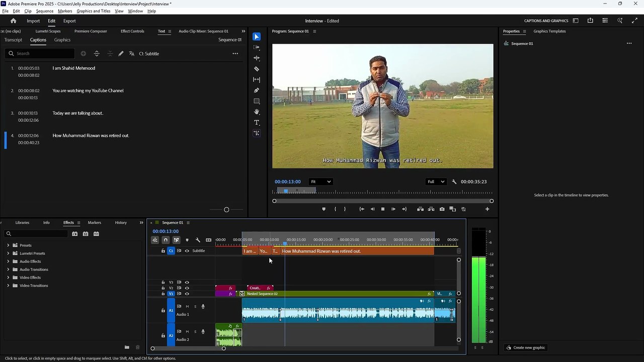Expand Audio Transitions folder
644x362 pixels.
pyautogui.click(x=8, y=269)
